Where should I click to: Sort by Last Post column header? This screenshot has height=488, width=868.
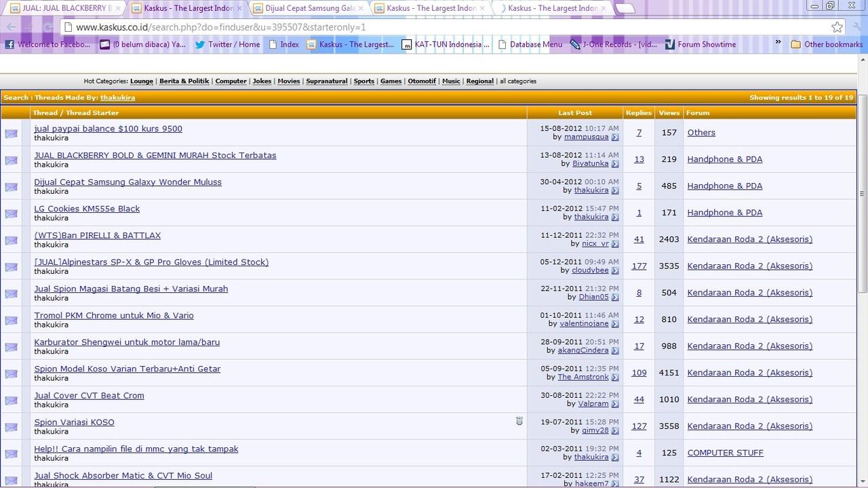pos(575,113)
